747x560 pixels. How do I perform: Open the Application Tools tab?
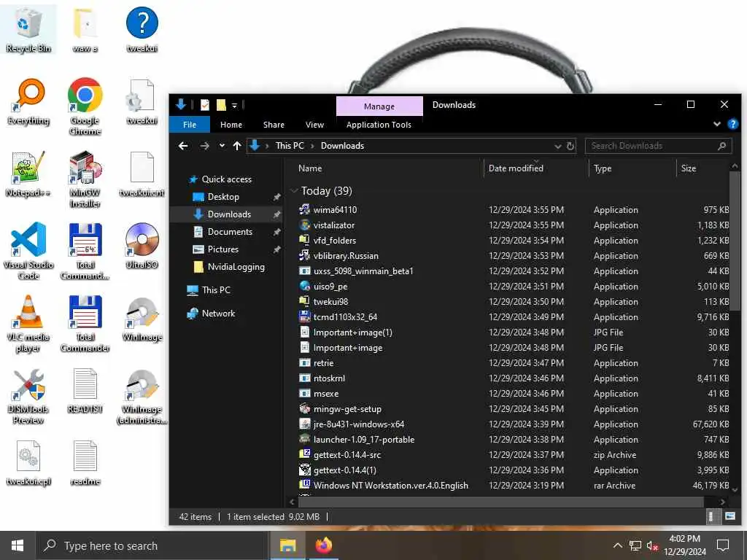[x=379, y=125]
